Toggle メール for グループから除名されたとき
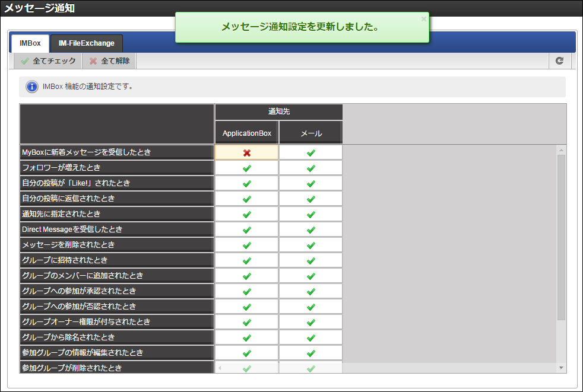583x392 pixels. [x=311, y=337]
